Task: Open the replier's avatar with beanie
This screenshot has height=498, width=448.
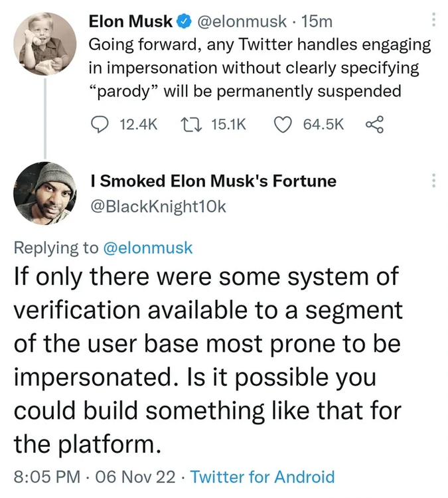Action: (45, 193)
